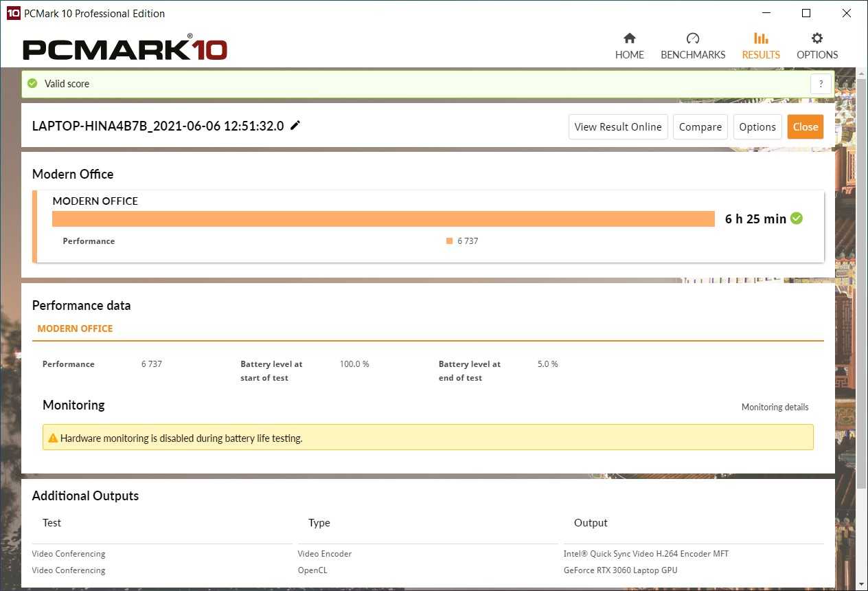Close the result with the orange Close button
Viewport: 868px width, 591px height.
pyautogui.click(x=805, y=126)
